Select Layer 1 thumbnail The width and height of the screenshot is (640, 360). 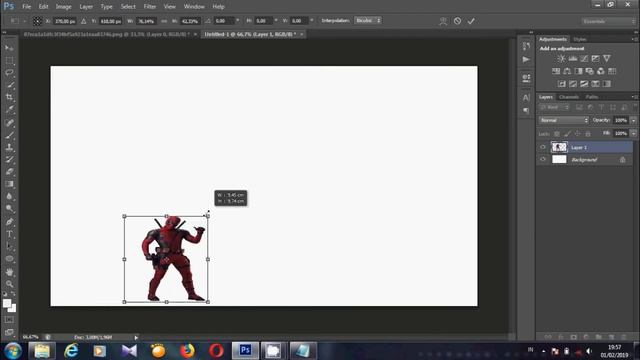pos(559,147)
